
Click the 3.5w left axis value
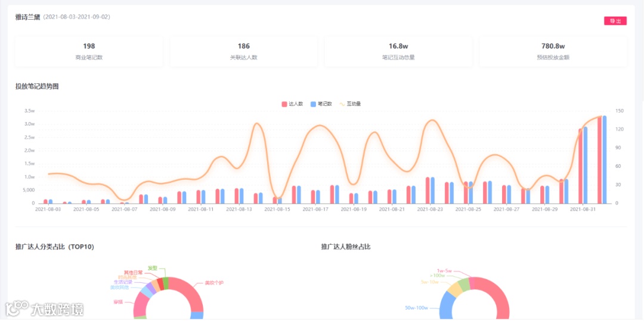coord(30,111)
